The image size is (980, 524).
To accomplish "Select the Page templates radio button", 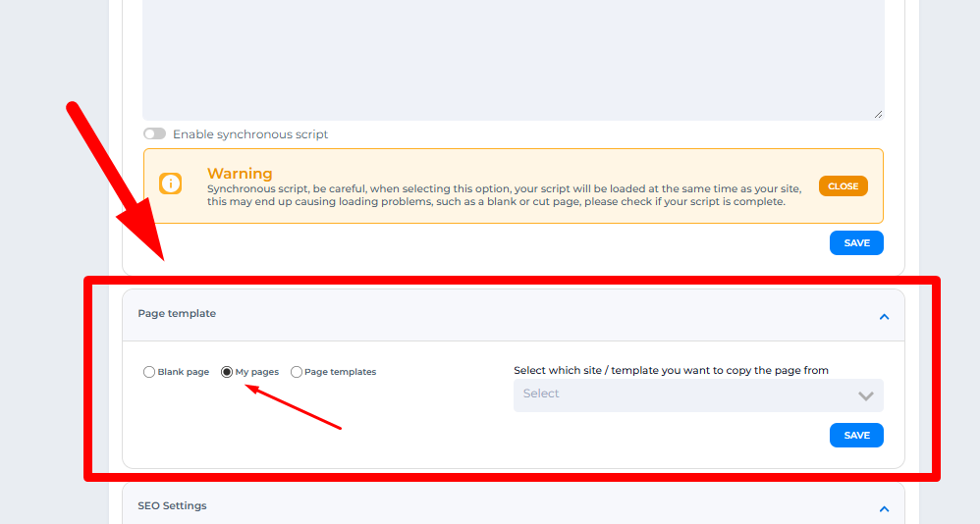I will [297, 372].
